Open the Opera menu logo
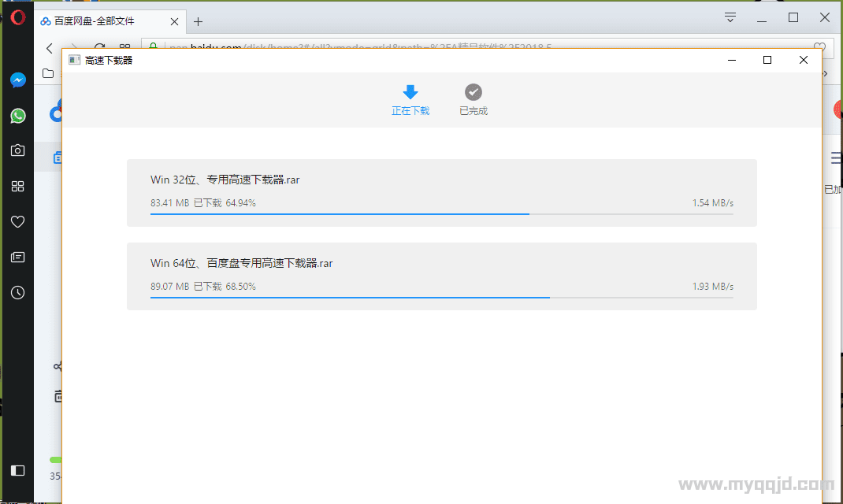The width and height of the screenshot is (843, 504). 18,18
